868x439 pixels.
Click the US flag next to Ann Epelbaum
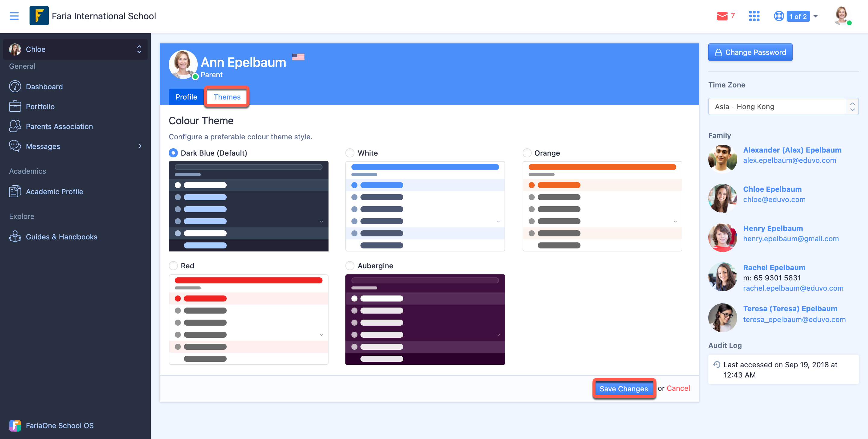point(298,57)
